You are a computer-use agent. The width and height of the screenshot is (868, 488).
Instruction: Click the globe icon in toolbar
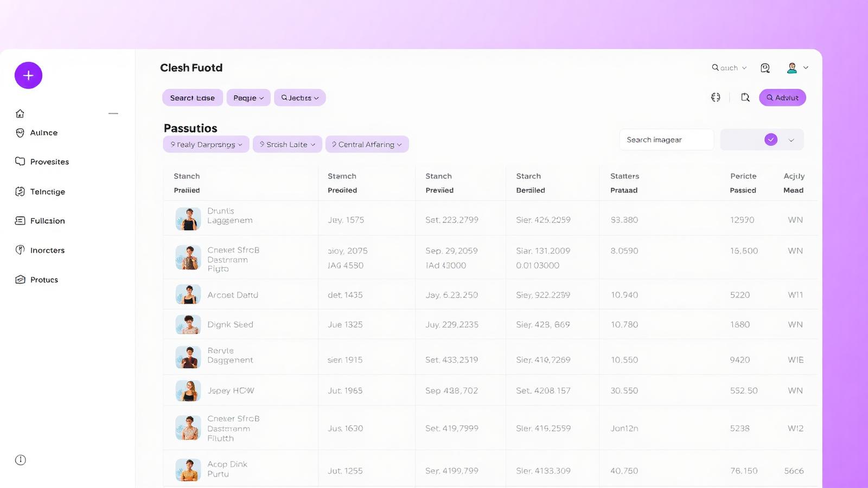[x=716, y=98]
